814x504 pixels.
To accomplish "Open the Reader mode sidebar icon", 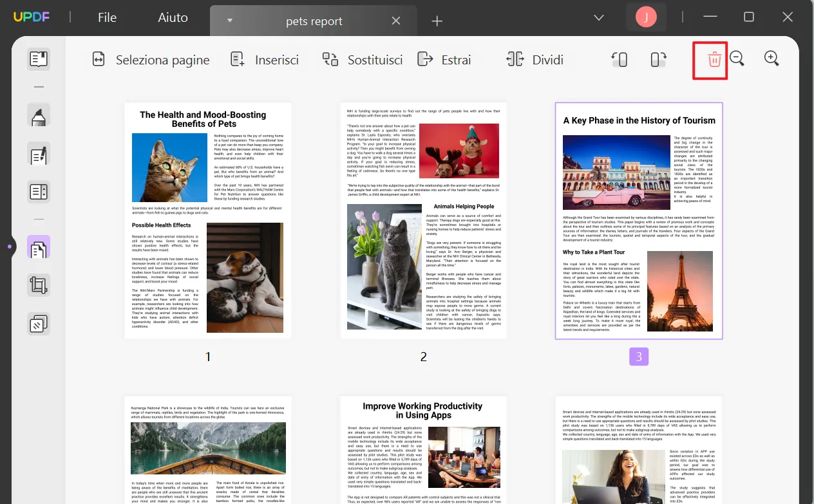I will pos(39,60).
